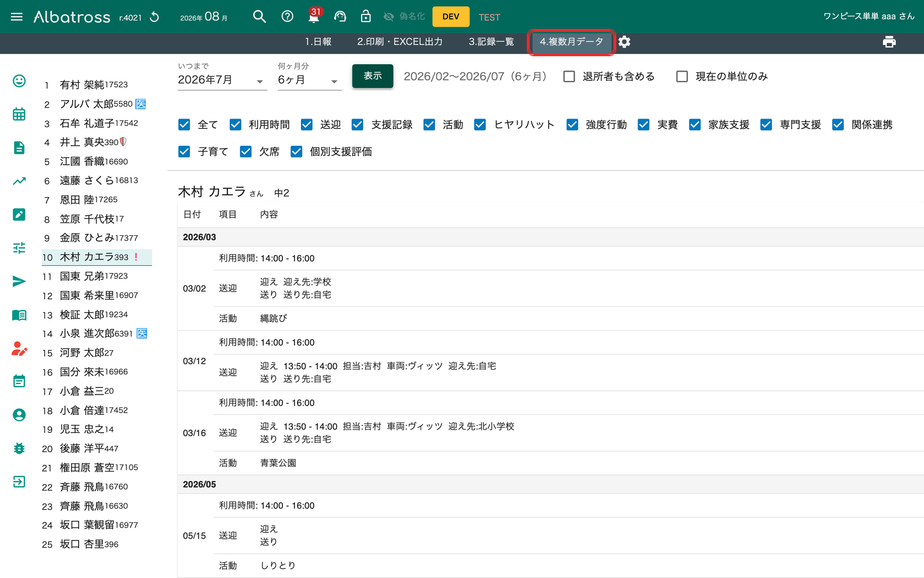The image size is (924, 578).
Task: Click the shield icon beside 井上 真央
Action: 123,142
